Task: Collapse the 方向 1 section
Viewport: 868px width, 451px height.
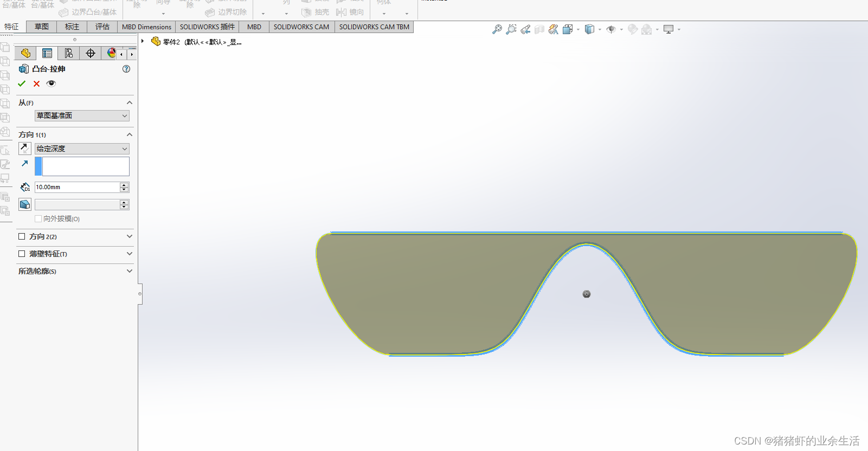Action: pyautogui.click(x=130, y=134)
